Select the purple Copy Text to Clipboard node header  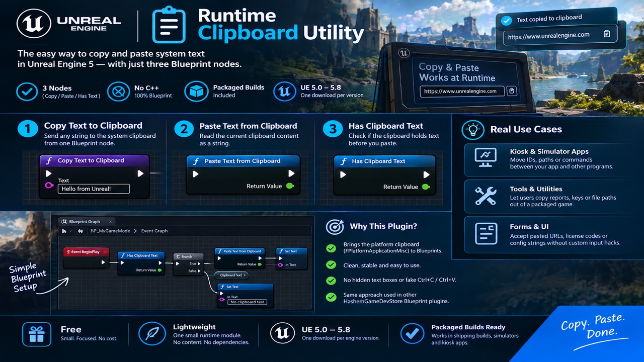click(x=94, y=161)
